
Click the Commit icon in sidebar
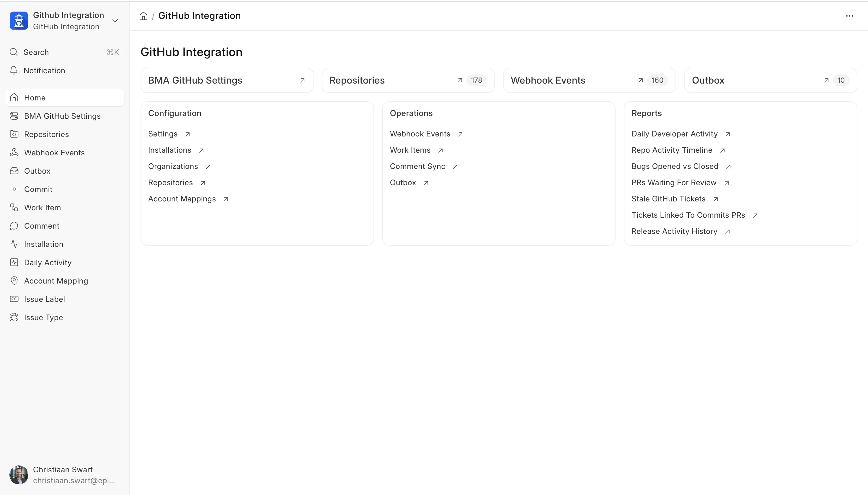pos(14,189)
